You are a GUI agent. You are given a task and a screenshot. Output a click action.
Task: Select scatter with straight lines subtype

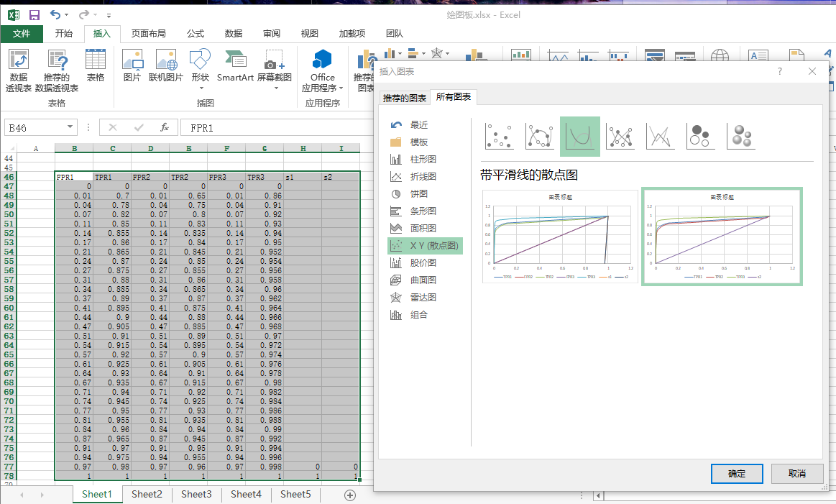point(660,136)
